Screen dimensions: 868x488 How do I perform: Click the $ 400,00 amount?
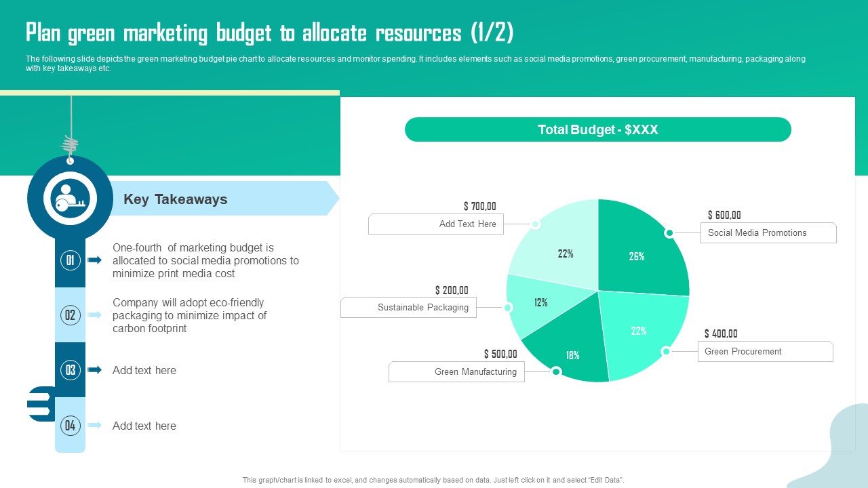pos(721,333)
